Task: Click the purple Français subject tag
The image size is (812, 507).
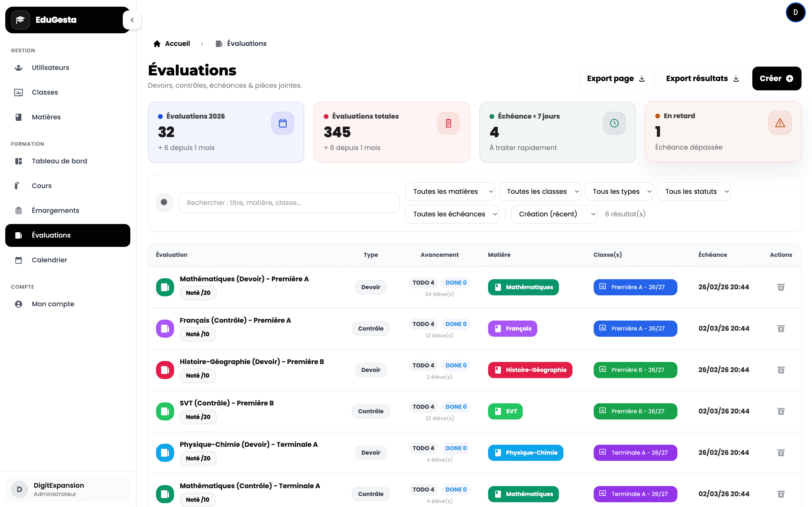Action: 512,329
